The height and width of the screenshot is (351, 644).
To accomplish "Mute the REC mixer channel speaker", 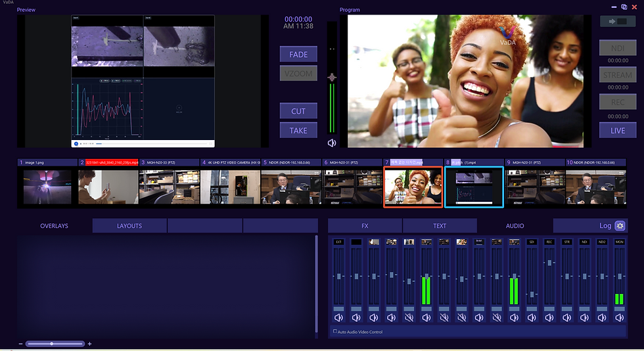I will [x=549, y=317].
